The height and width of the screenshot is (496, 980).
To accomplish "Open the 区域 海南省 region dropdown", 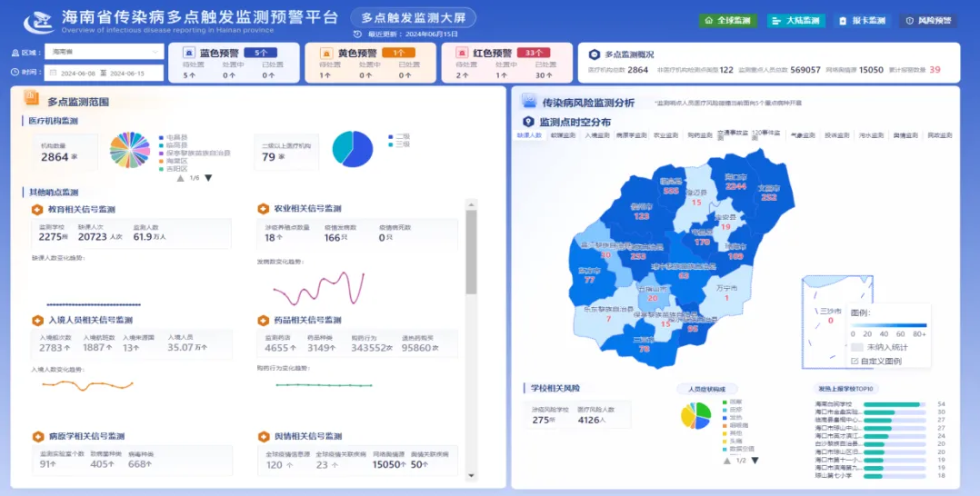I will click(x=104, y=52).
